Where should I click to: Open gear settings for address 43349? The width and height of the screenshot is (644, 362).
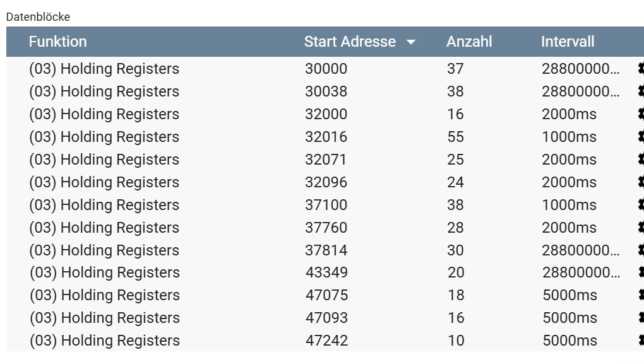(x=640, y=272)
